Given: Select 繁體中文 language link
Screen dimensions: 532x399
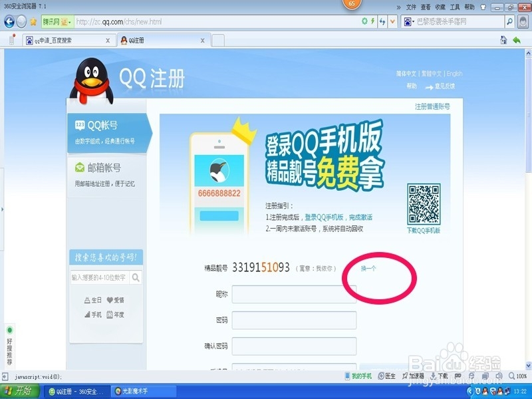Looking at the screenshot, I should pyautogui.click(x=432, y=74).
